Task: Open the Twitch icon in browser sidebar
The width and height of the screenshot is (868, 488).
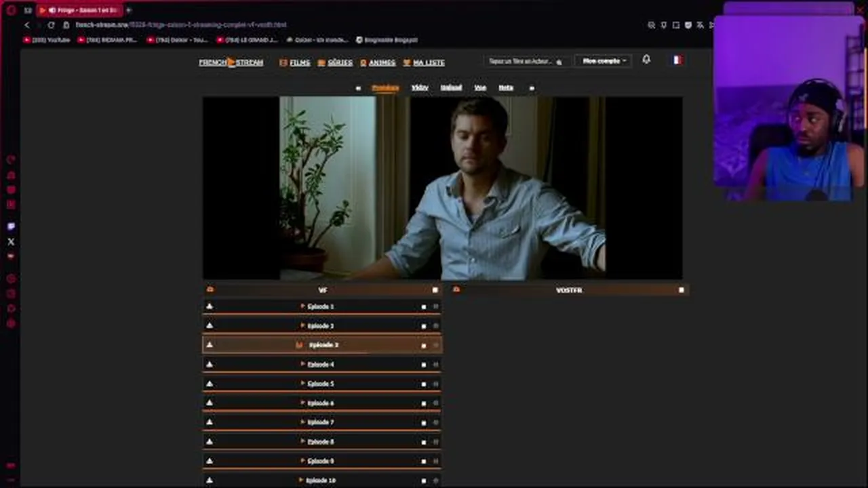Action: click(x=11, y=226)
